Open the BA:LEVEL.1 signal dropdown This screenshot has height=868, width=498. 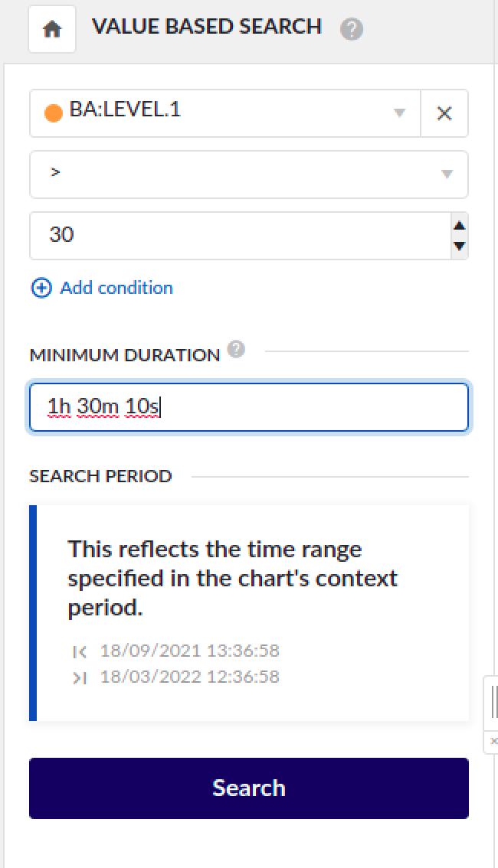pos(399,113)
